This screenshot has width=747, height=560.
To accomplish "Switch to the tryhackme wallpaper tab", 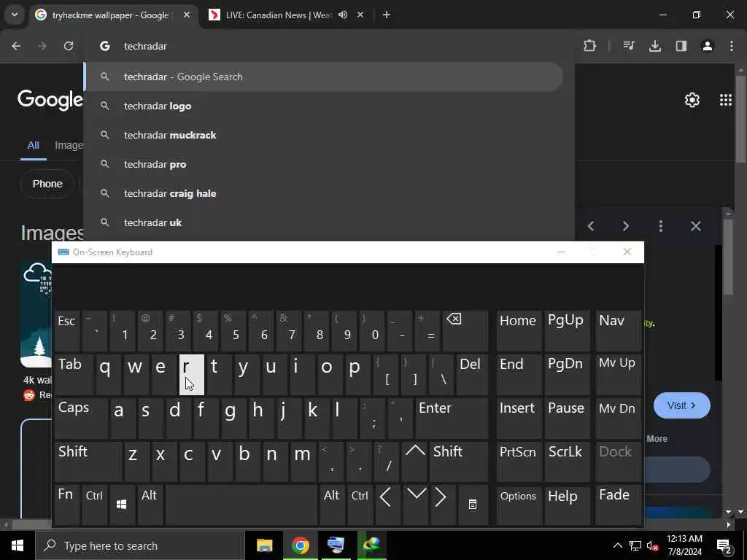I will point(112,15).
